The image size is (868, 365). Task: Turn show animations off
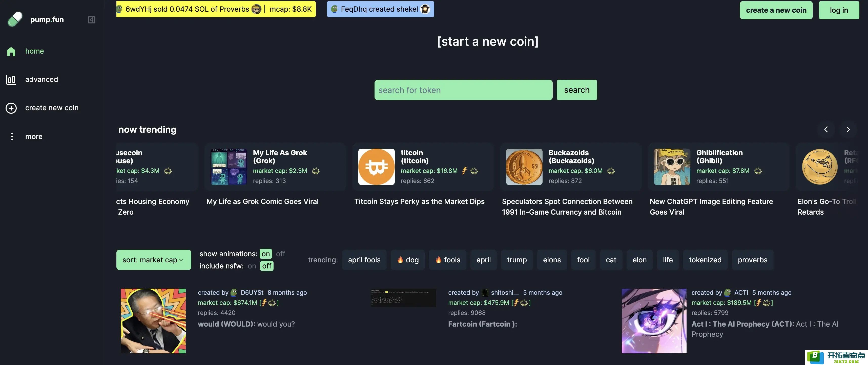[280, 254]
